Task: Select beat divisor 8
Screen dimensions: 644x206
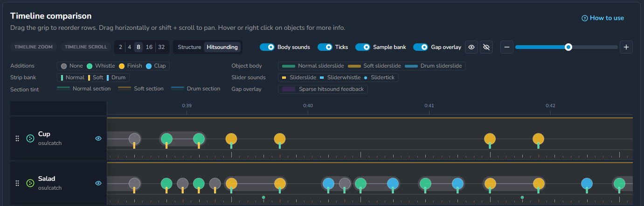Action: [x=138, y=47]
